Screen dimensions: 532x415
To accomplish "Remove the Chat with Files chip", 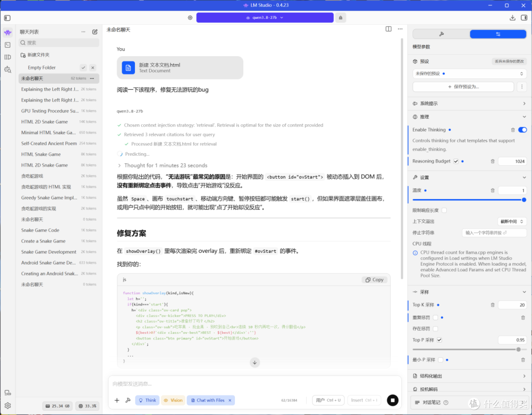I will click(x=230, y=400).
